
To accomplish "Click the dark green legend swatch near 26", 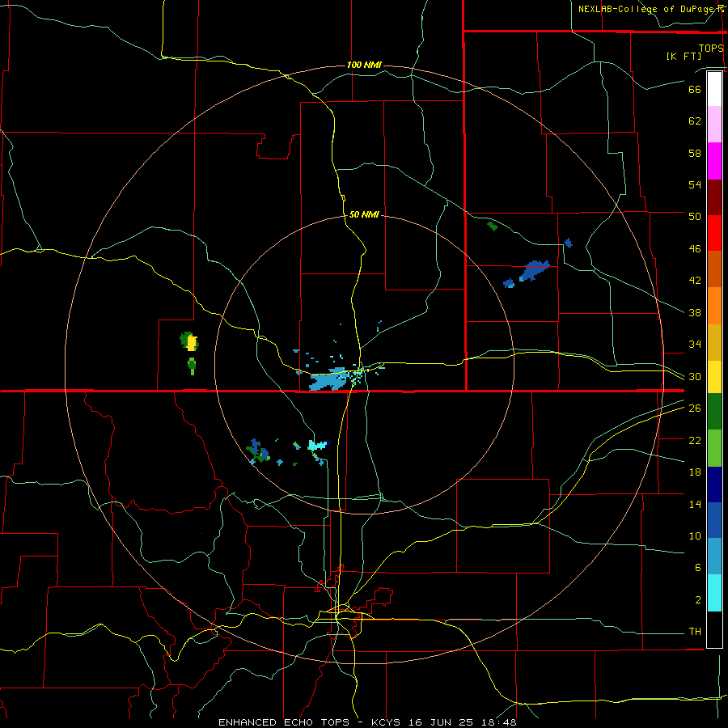I will pyautogui.click(x=714, y=411).
